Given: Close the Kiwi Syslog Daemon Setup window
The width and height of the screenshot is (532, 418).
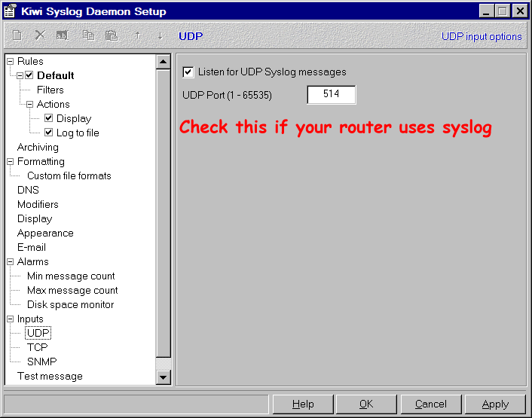Looking at the screenshot, I should point(520,11).
